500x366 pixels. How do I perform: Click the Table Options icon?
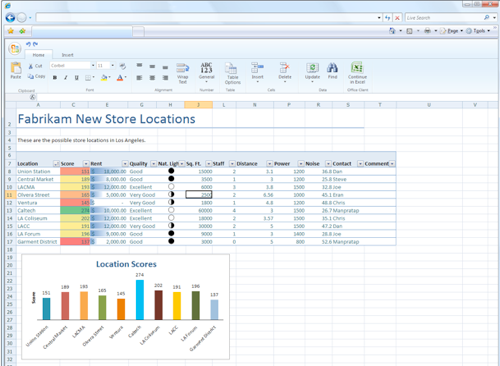(231, 68)
